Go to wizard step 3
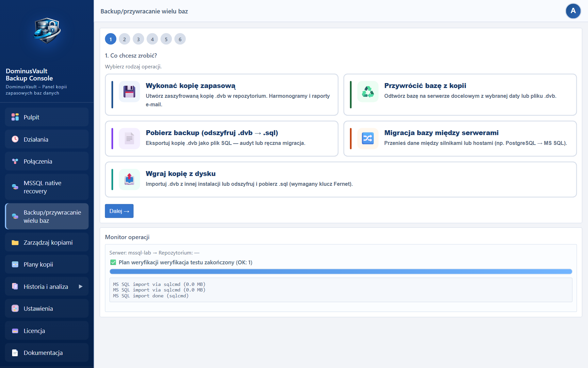 click(x=139, y=39)
